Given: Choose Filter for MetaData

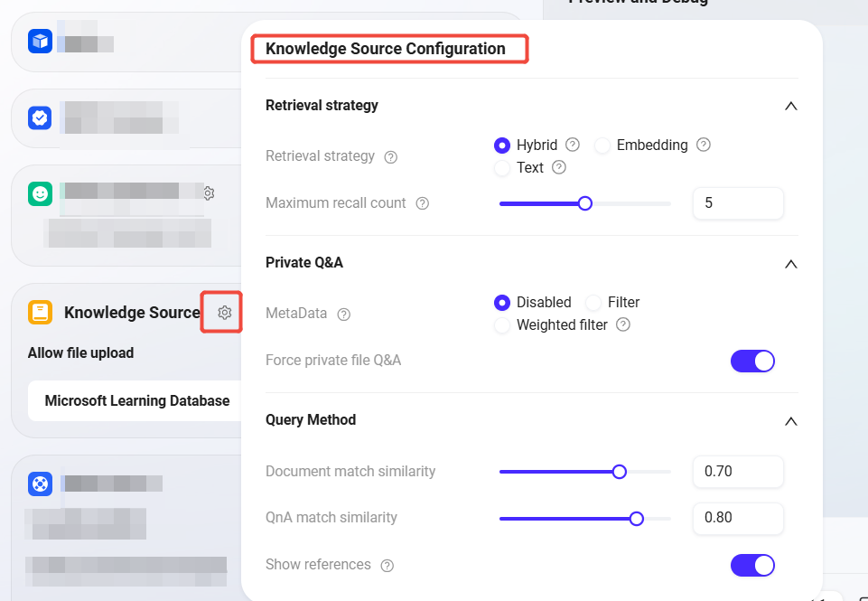Looking at the screenshot, I should (x=593, y=303).
